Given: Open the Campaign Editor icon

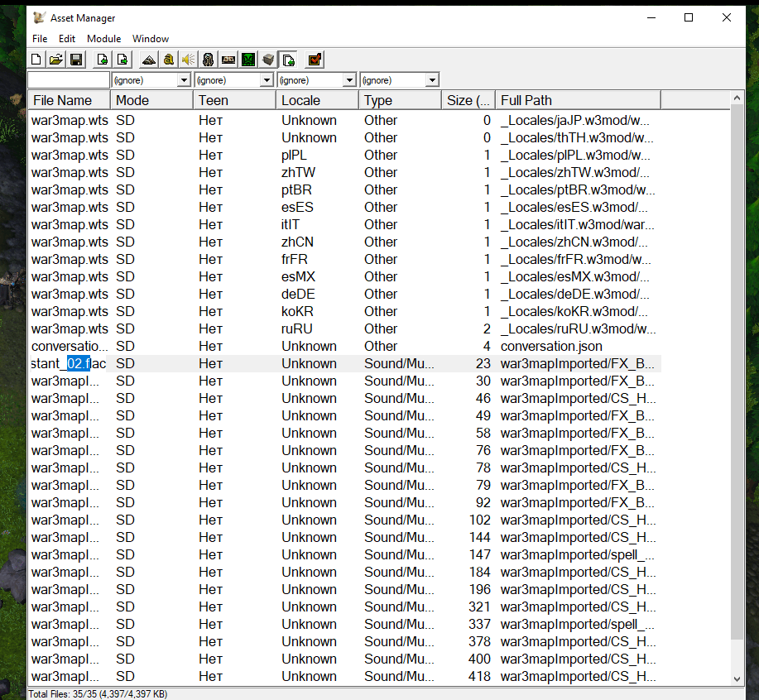Looking at the screenshot, I should [x=228, y=60].
